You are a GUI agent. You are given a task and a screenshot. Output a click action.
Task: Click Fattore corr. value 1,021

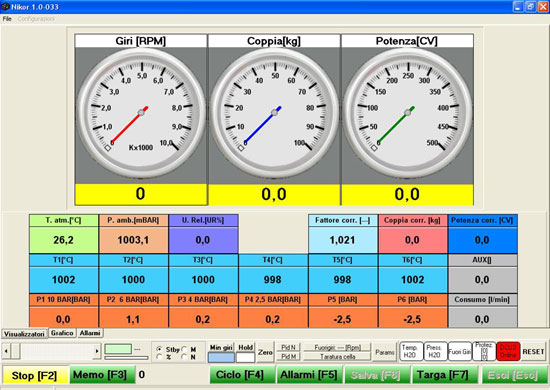(x=343, y=240)
